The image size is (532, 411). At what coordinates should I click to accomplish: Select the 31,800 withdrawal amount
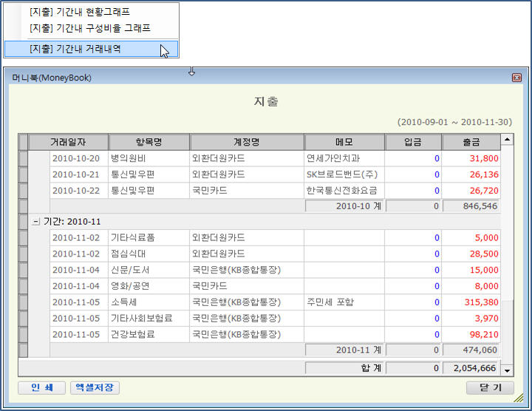coord(471,158)
